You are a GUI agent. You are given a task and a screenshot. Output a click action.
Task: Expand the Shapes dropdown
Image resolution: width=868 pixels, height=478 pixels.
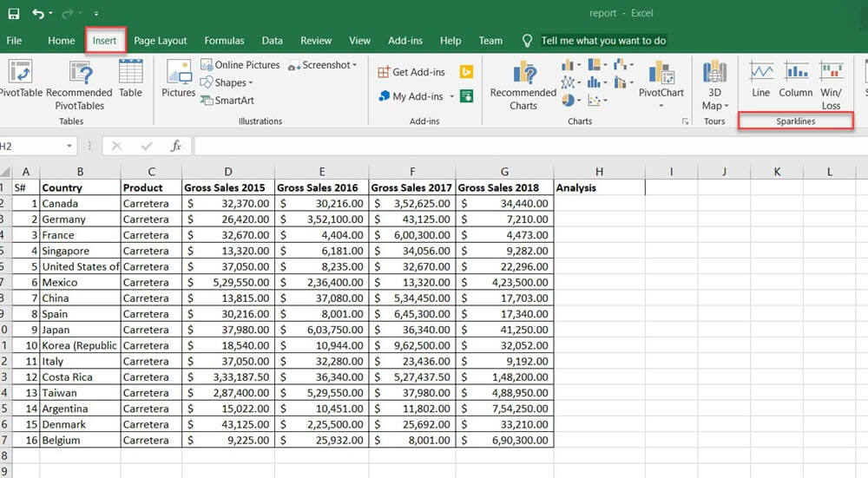click(x=229, y=82)
